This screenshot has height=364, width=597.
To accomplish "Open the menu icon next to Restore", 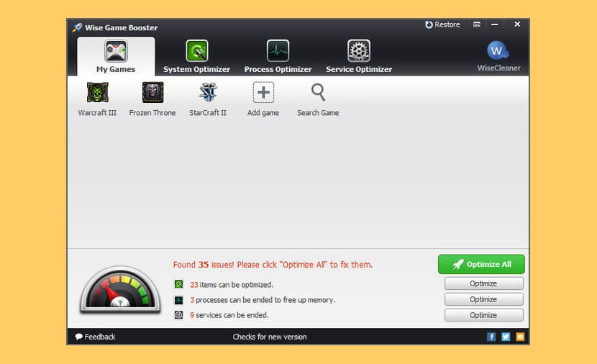I will point(477,24).
